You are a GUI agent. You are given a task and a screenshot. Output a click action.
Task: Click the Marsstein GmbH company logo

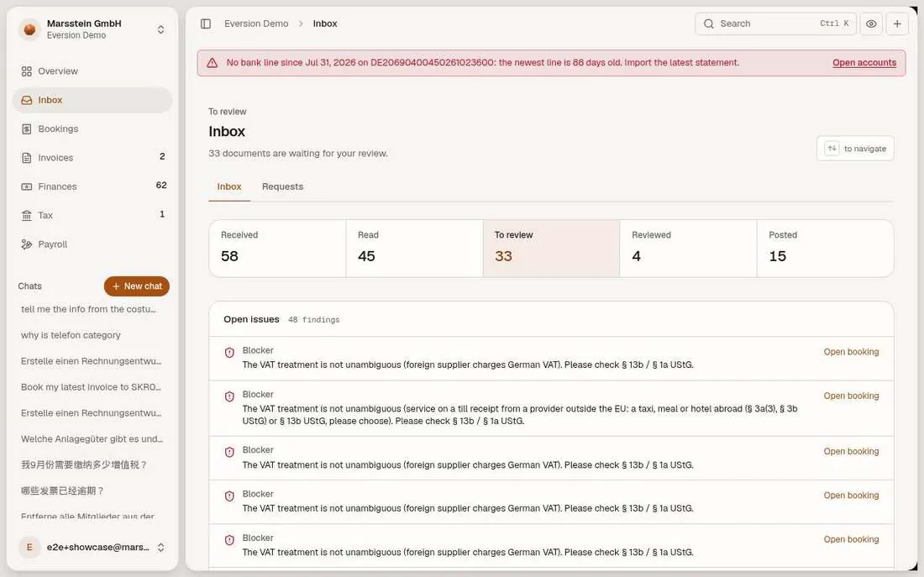[29, 29]
